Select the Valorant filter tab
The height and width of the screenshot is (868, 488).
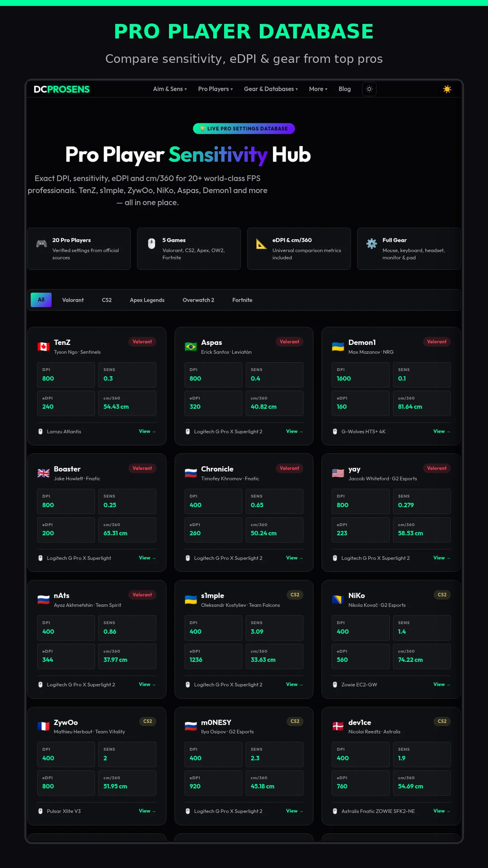(73, 300)
